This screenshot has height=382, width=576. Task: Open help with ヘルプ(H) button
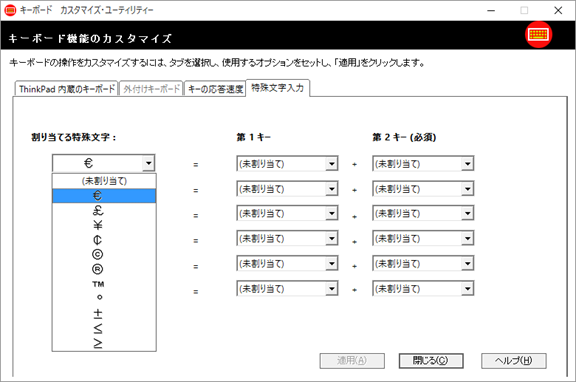[514, 361]
